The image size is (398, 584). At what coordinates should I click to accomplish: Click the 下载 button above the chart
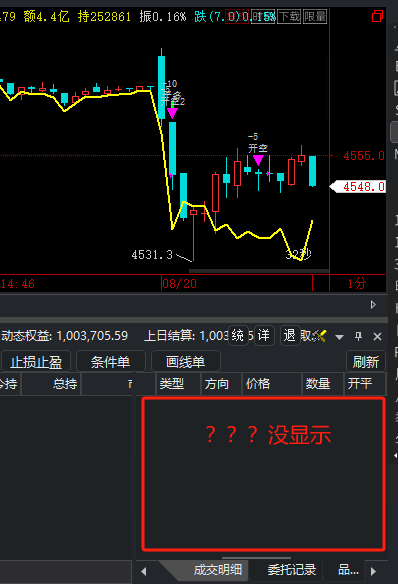pos(289,17)
